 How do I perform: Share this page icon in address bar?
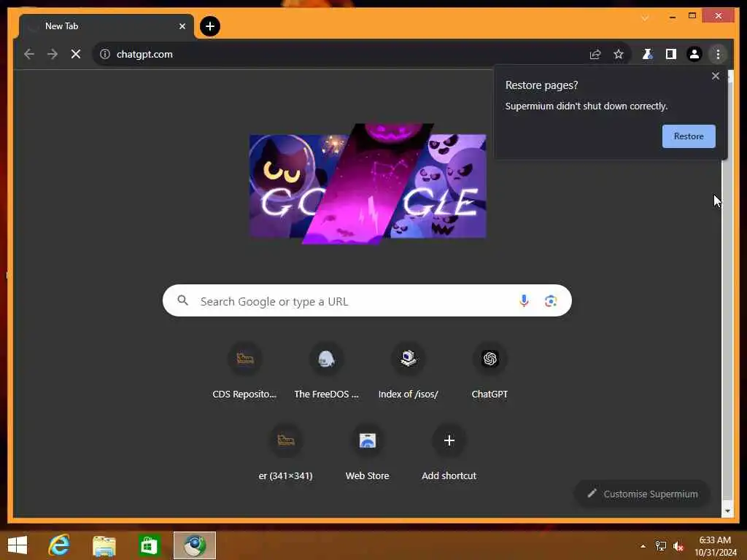595,54
